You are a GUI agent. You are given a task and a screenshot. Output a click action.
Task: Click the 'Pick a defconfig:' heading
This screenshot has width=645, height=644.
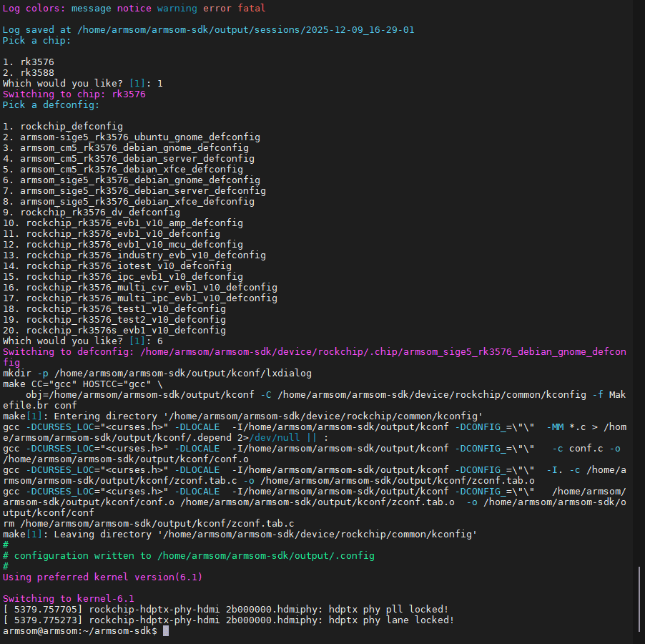click(51, 105)
